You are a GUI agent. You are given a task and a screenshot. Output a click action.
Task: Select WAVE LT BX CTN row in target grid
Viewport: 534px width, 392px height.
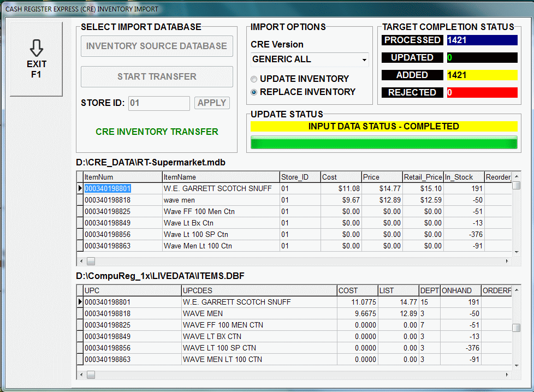coord(258,336)
